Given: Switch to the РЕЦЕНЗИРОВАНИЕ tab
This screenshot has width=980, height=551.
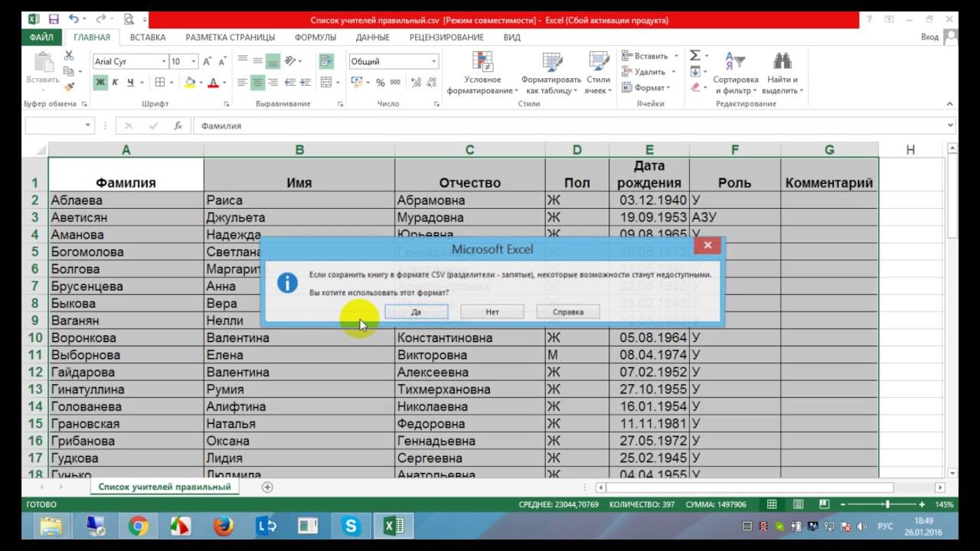Looking at the screenshot, I should (x=446, y=37).
